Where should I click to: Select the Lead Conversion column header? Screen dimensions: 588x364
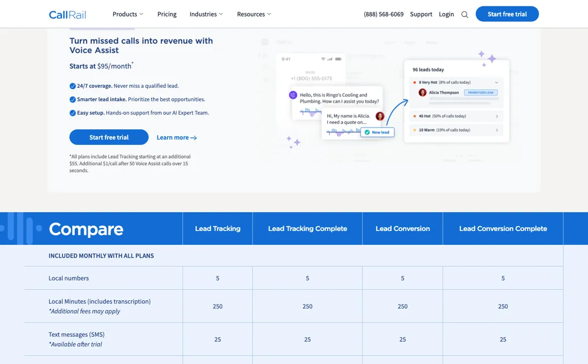click(403, 229)
